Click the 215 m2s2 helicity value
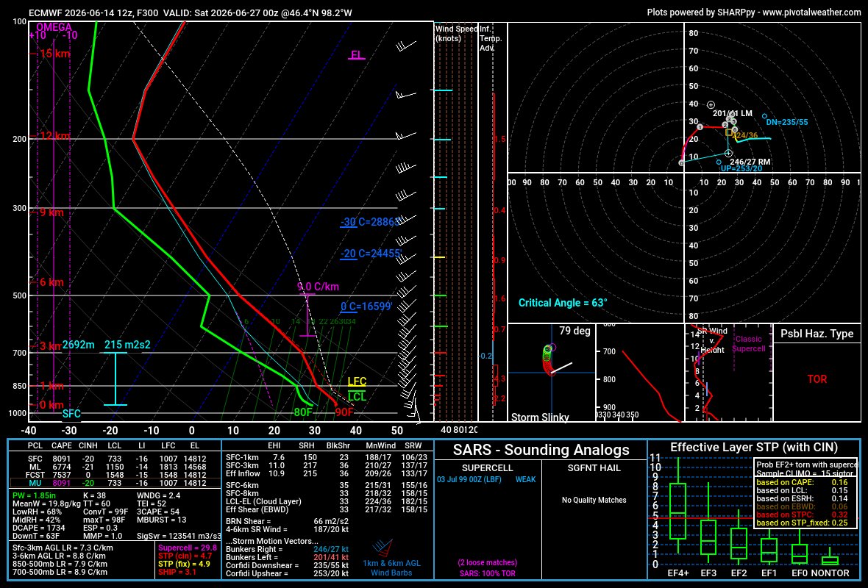 pos(127,345)
